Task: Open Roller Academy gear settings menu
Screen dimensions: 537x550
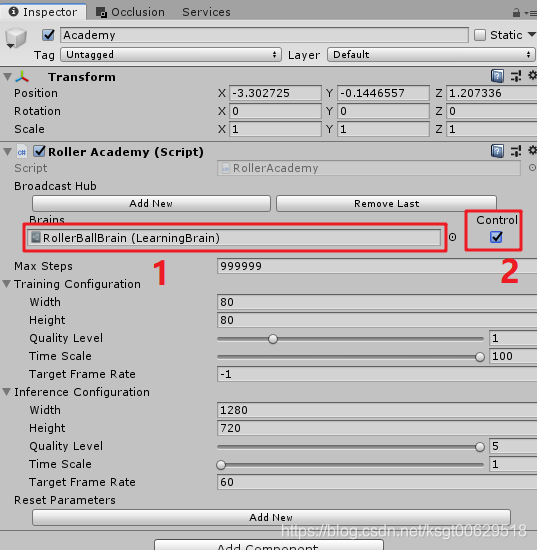Action: 532,150
